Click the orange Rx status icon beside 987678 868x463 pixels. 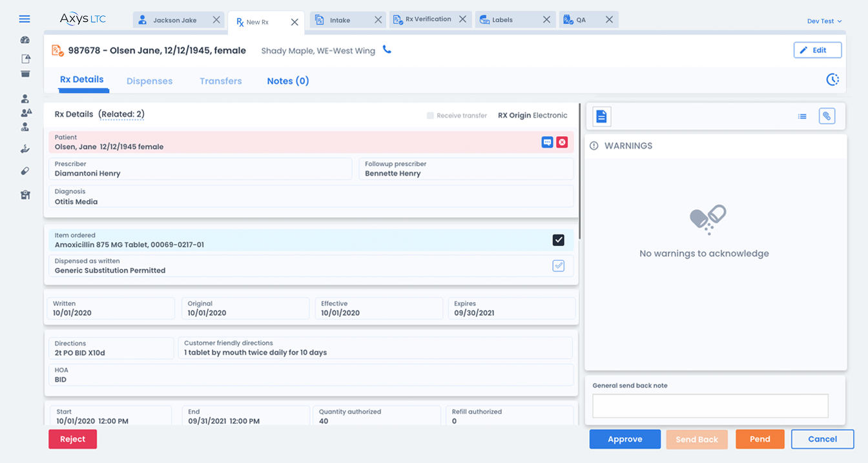[57, 50]
